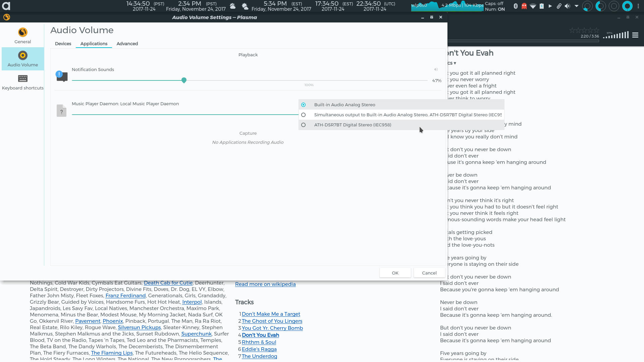The image size is (644, 362).
Task: Open the Pavement artist link
Action: [88, 321]
